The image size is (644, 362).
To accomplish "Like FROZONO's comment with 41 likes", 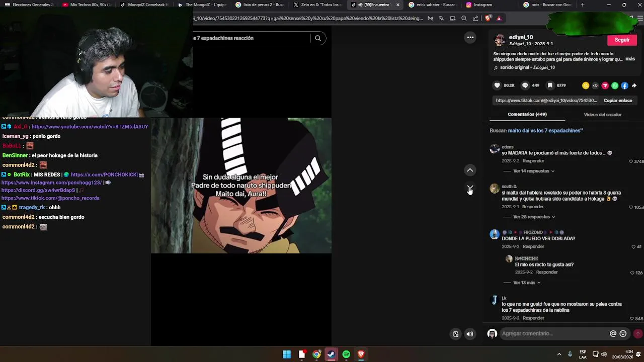I will 633,247.
